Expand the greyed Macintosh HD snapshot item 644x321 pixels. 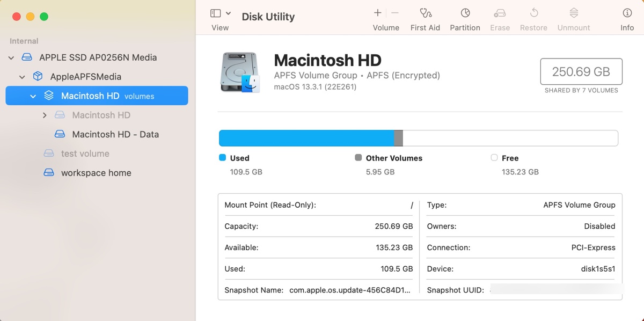point(45,115)
